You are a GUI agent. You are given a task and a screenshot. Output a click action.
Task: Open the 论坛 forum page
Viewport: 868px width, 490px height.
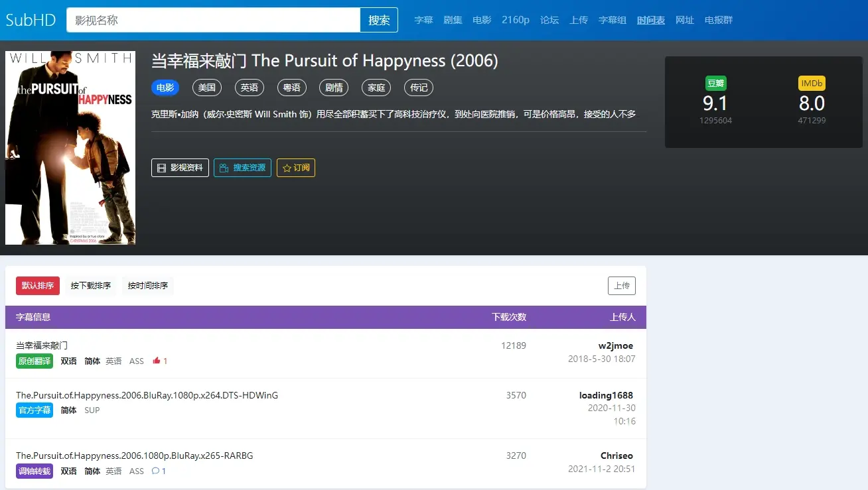tap(549, 20)
